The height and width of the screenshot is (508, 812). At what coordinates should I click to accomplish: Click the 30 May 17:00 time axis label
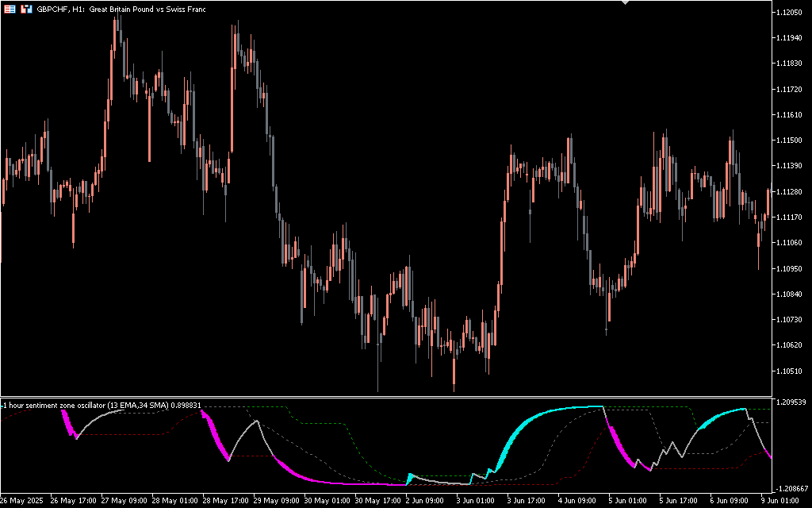pos(377,501)
